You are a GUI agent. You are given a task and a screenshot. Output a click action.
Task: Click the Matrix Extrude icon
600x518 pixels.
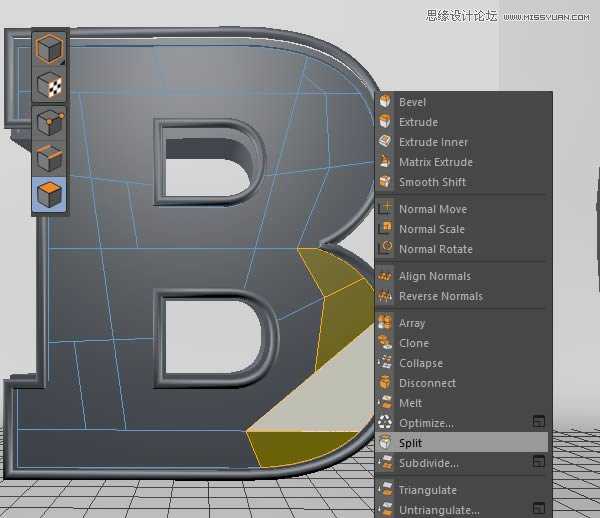[385, 162]
